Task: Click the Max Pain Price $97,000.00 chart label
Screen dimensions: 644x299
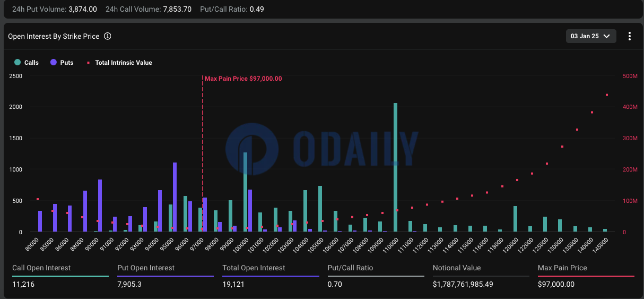Action: pyautogui.click(x=243, y=79)
